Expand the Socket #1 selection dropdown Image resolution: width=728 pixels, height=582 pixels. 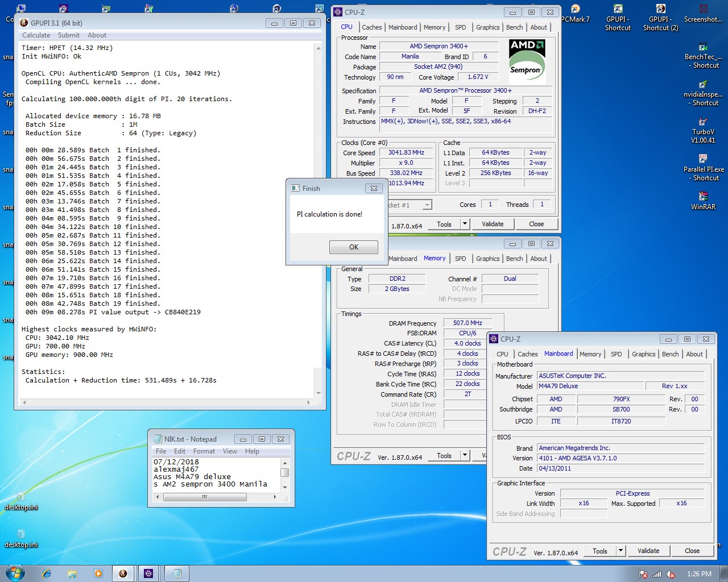coord(427,205)
